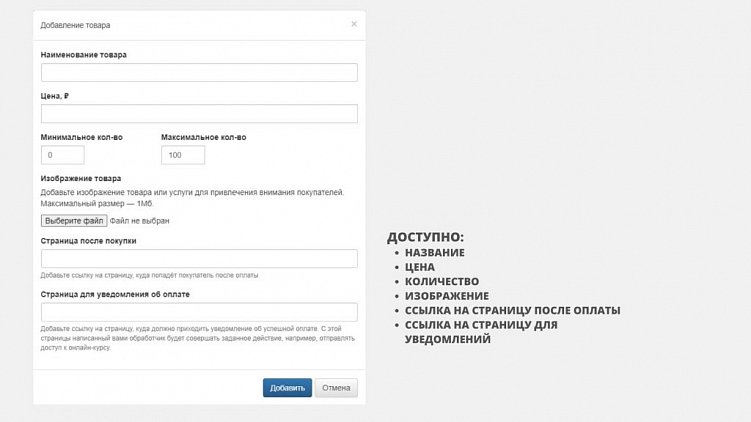Click the "Изображение товара" heading

[x=81, y=178]
